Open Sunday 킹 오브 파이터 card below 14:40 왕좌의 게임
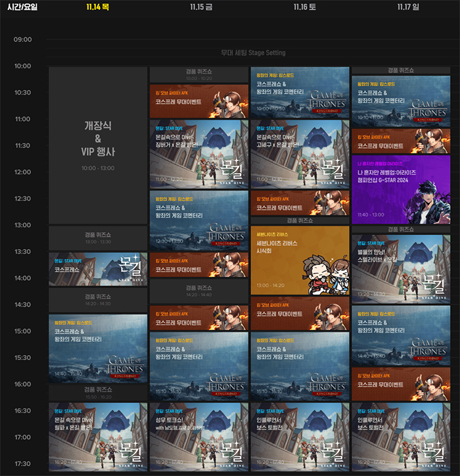Image resolution: width=460 pixels, height=476 pixels. tap(401, 384)
